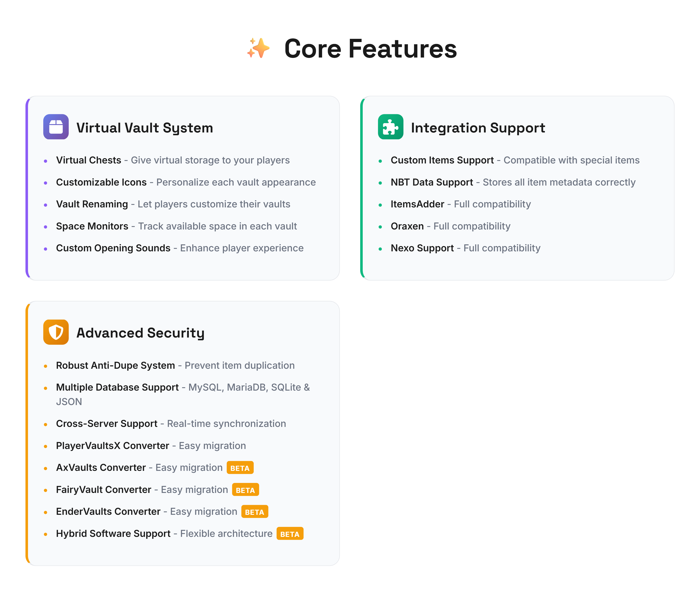Click the Virtual Chests feature item
Screen dimensions: 700x598
coord(173,160)
